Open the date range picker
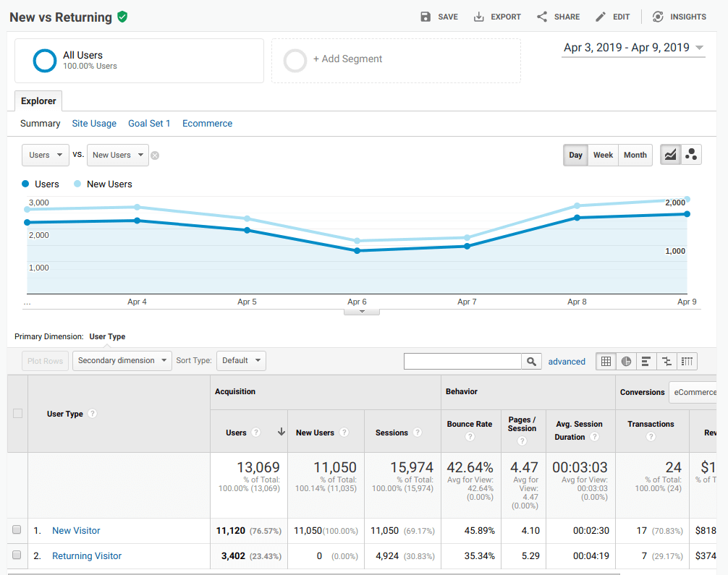 pyautogui.click(x=633, y=48)
